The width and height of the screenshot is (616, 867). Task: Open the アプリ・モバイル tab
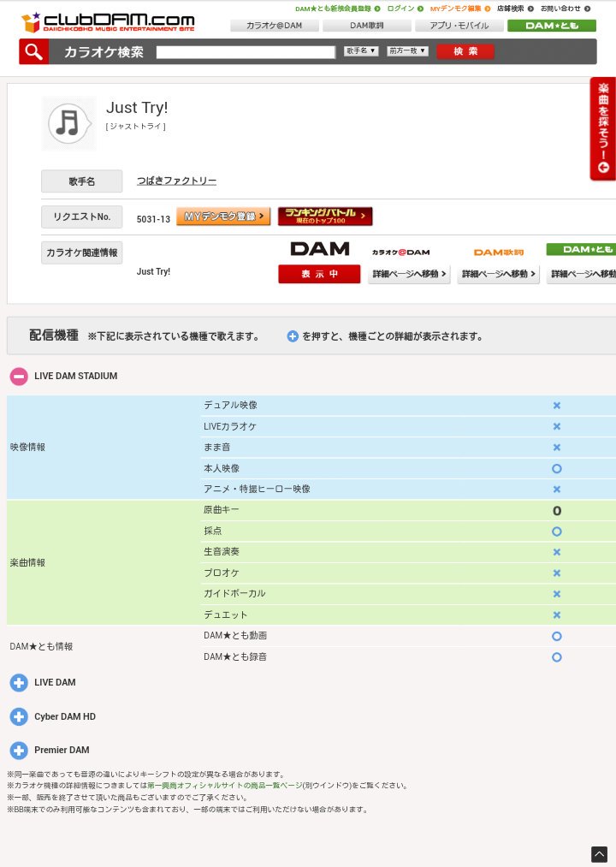click(459, 26)
